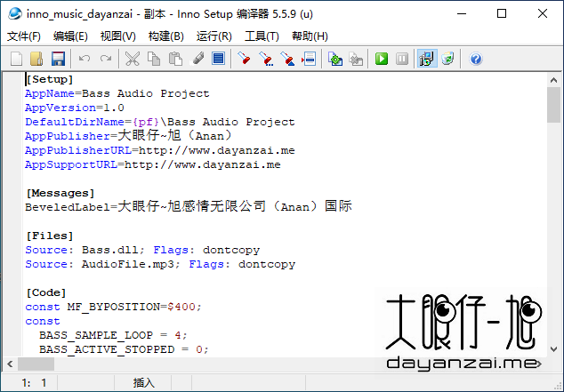Click the horizontal scrollbar thumb
This screenshot has width=564, height=392.
point(36,364)
